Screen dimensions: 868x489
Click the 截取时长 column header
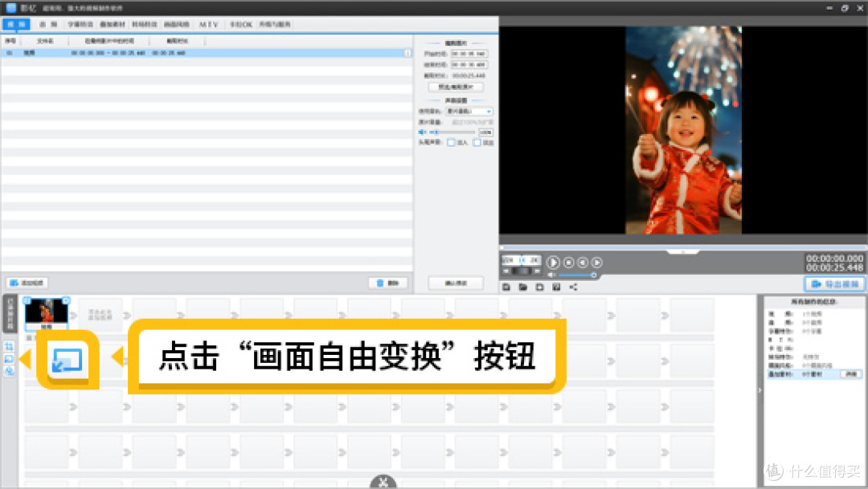pyautogui.click(x=177, y=41)
